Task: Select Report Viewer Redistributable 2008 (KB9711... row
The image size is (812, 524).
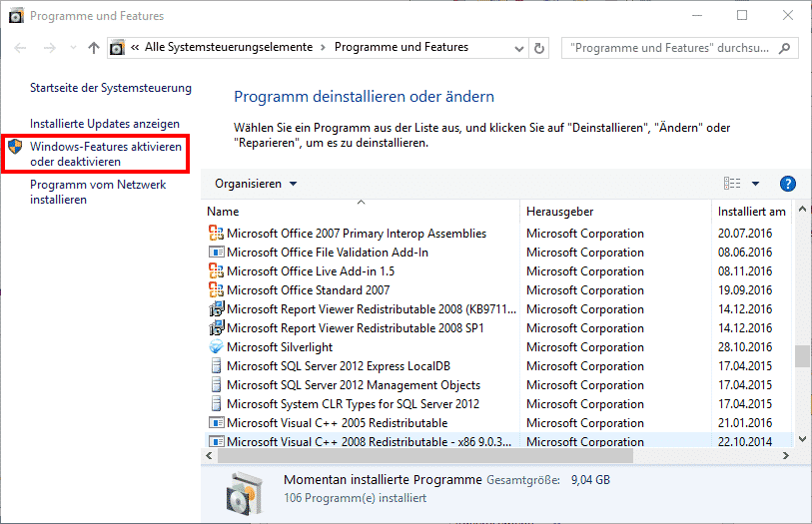Action: 499,309
